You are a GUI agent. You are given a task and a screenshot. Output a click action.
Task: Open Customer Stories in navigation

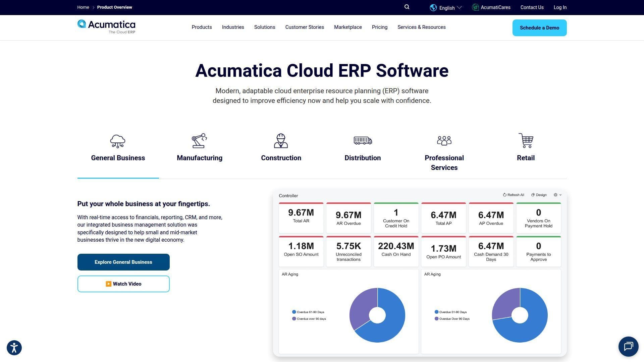click(x=305, y=27)
